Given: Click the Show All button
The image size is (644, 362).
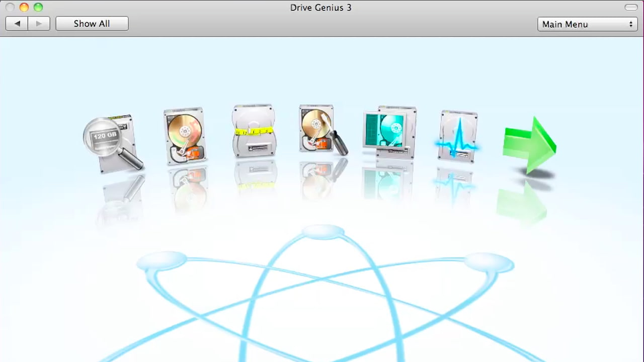Looking at the screenshot, I should (x=92, y=24).
